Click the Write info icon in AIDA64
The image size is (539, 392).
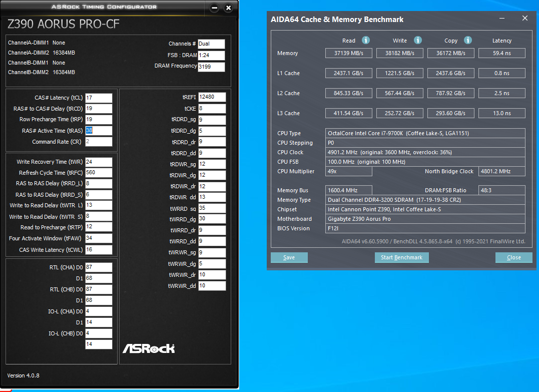tap(418, 40)
